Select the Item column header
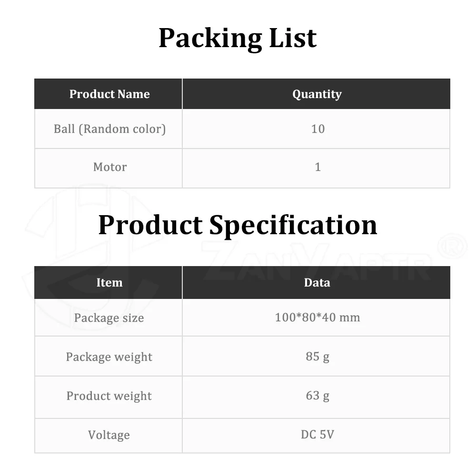This screenshot has height=476, width=476. (x=109, y=283)
